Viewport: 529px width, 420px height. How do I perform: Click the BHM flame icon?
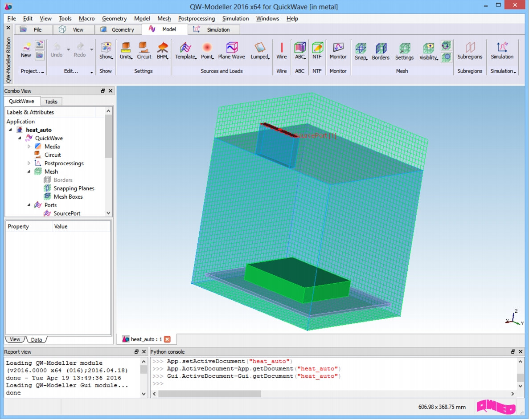163,51
